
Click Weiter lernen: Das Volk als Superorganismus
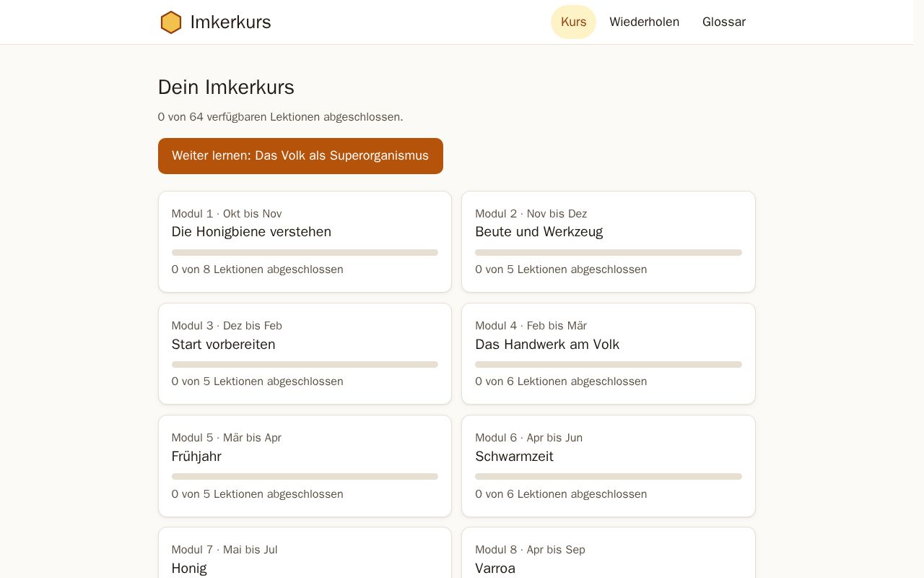coord(300,156)
